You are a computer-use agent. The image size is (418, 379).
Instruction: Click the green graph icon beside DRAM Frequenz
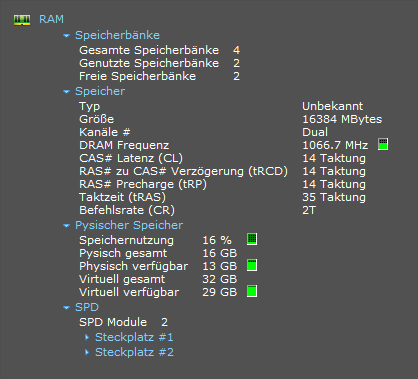tap(383, 144)
